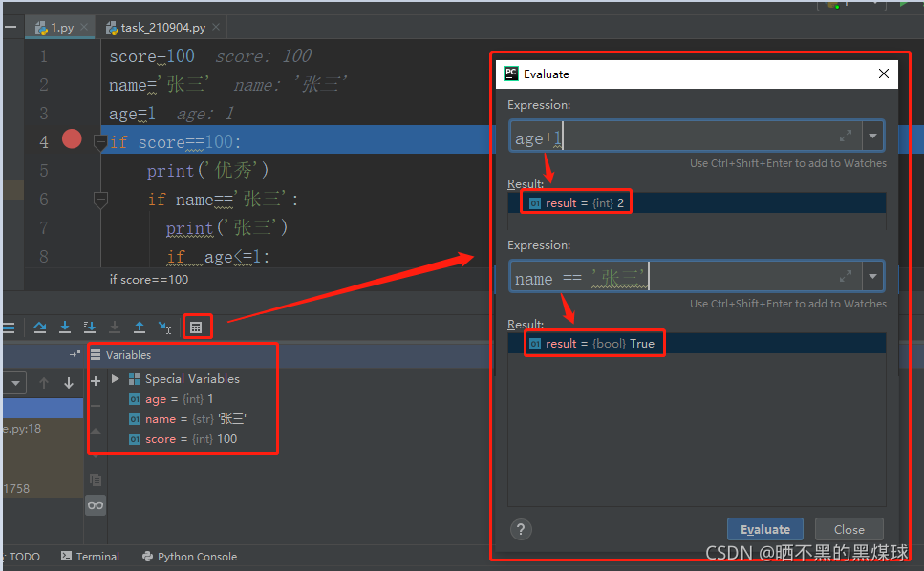This screenshot has height=571, width=924.
Task: Open help with the question mark button
Action: coord(521,530)
